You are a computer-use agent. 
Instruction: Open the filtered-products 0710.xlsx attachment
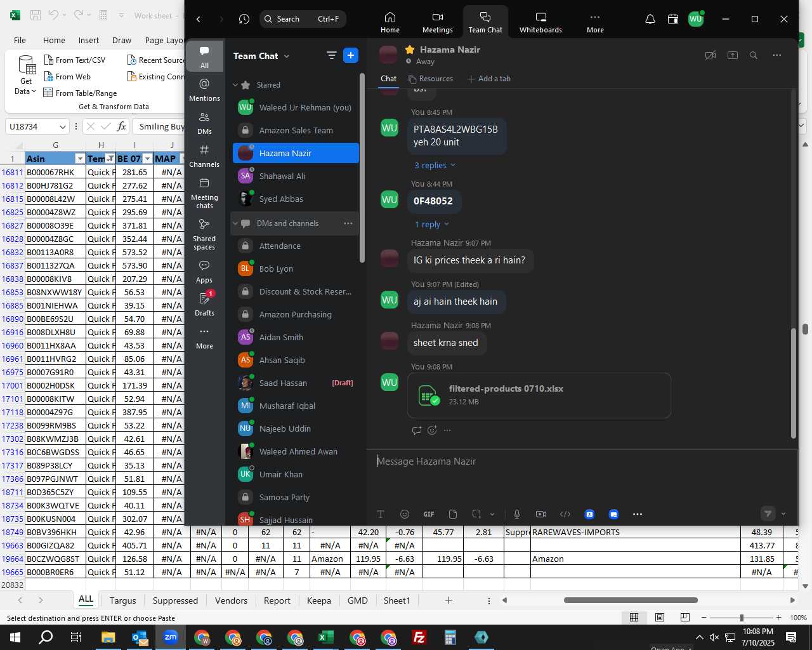tap(539, 395)
